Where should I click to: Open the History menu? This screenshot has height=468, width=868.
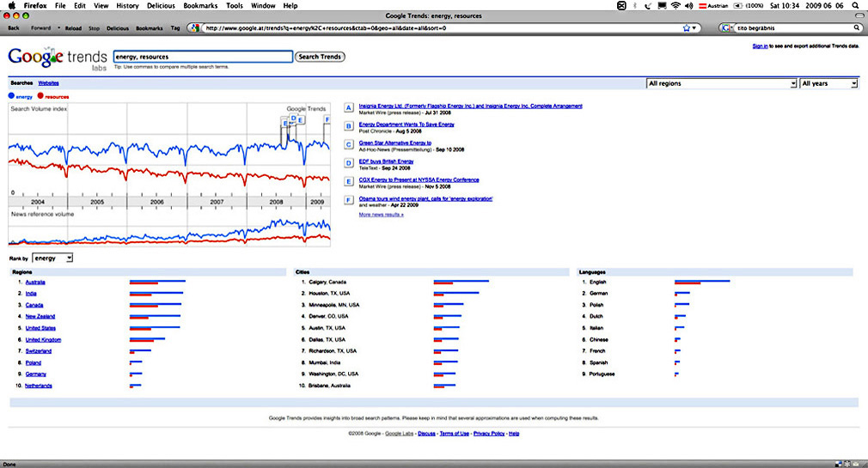[127, 5]
